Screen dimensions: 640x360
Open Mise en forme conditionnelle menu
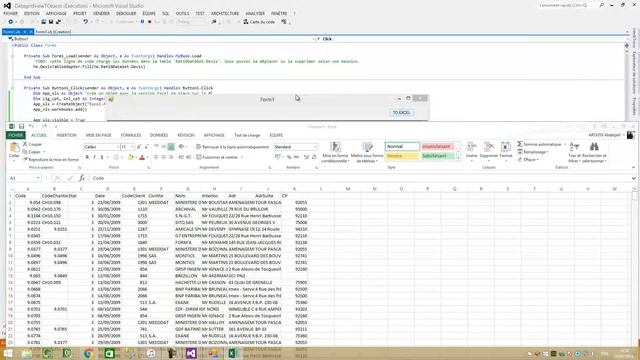point(335,152)
